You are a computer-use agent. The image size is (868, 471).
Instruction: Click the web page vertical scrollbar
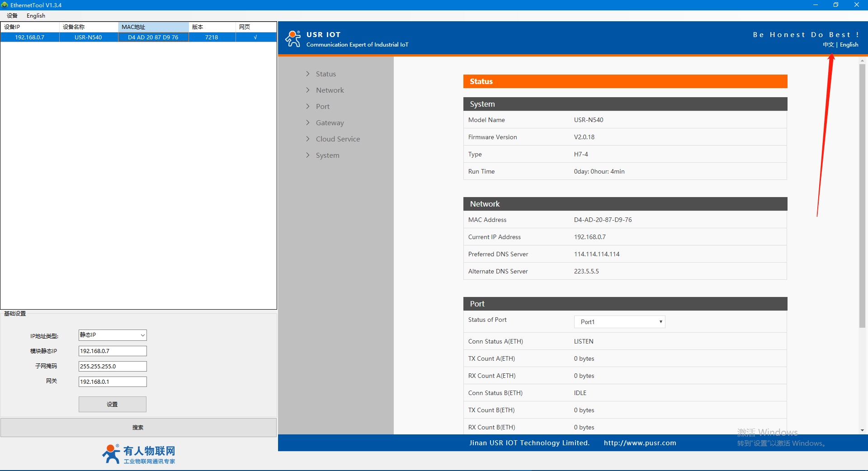click(x=862, y=194)
